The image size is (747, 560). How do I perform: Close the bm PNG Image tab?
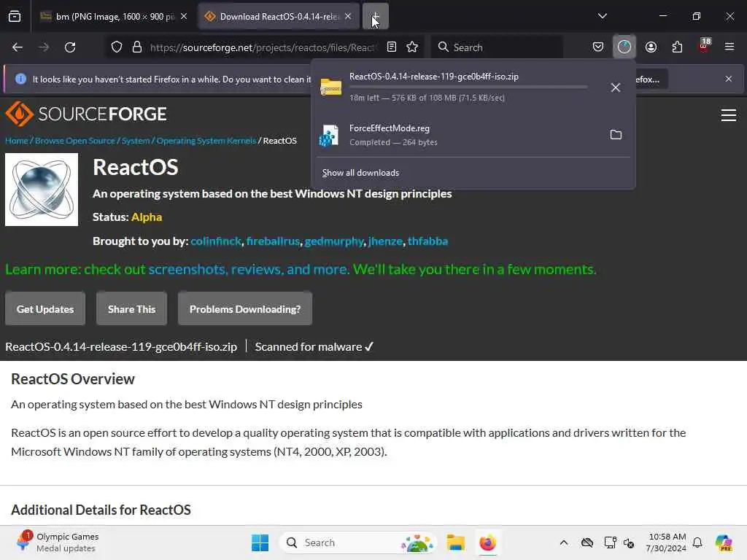click(184, 17)
